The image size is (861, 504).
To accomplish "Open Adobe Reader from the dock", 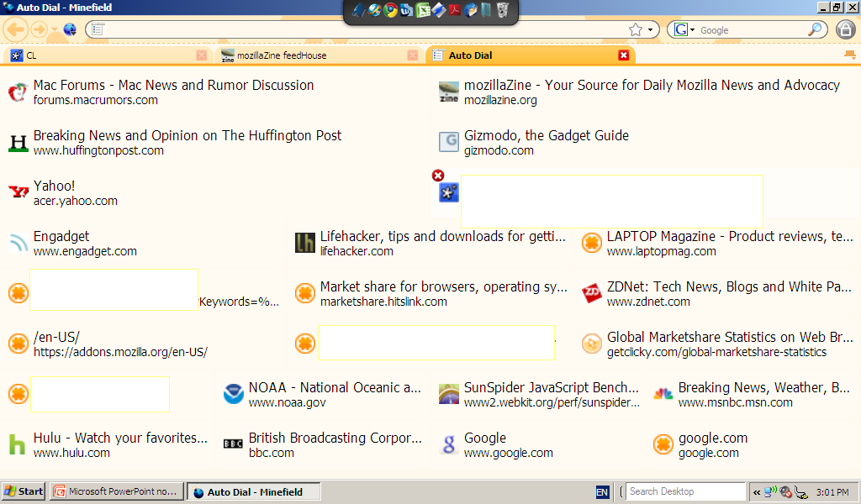I will click(455, 10).
